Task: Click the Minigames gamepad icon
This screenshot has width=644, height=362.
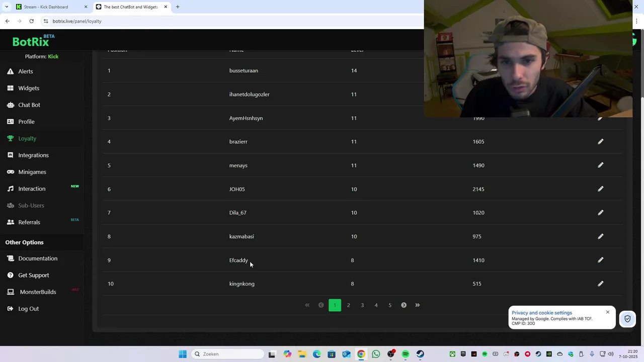Action: pos(10,172)
